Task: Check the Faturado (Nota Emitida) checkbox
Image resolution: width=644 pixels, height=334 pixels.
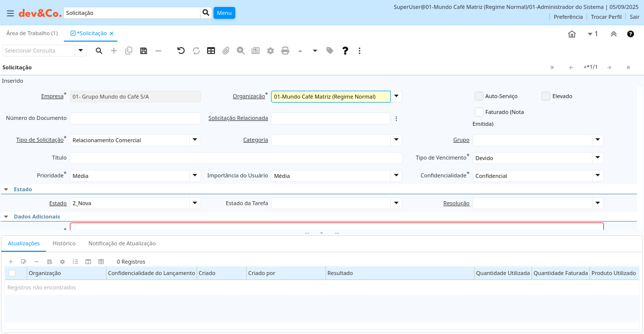Action: point(479,112)
